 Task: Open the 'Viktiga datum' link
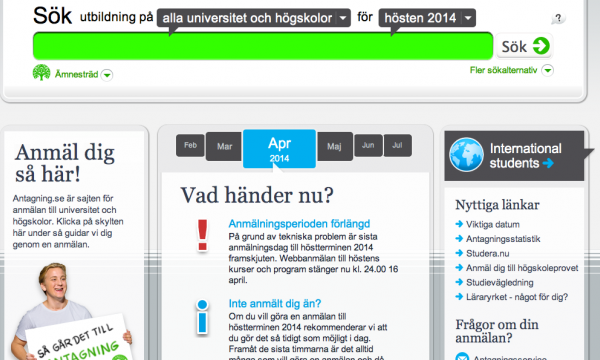pyautogui.click(x=492, y=225)
